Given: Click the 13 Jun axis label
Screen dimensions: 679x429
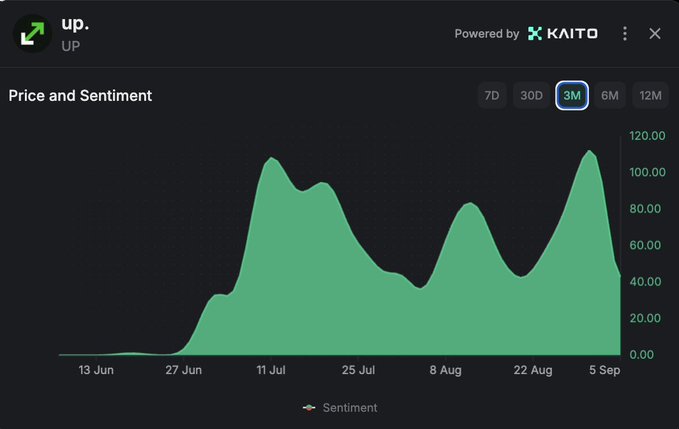Looking at the screenshot, I should [96, 370].
